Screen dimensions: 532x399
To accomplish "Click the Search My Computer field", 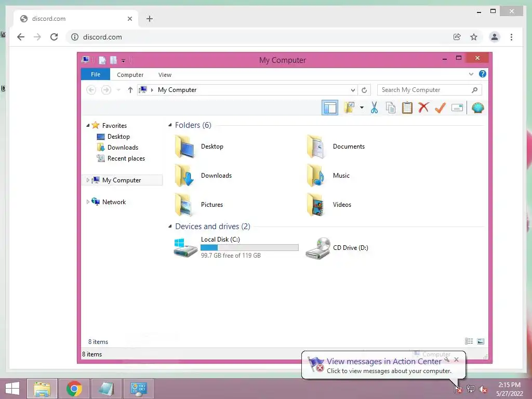I will point(429,90).
